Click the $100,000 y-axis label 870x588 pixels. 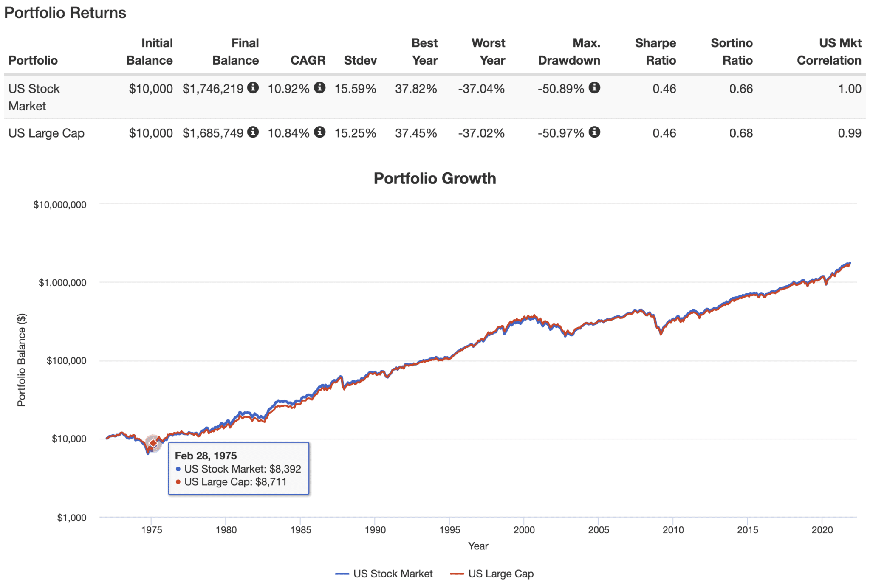[66, 361]
